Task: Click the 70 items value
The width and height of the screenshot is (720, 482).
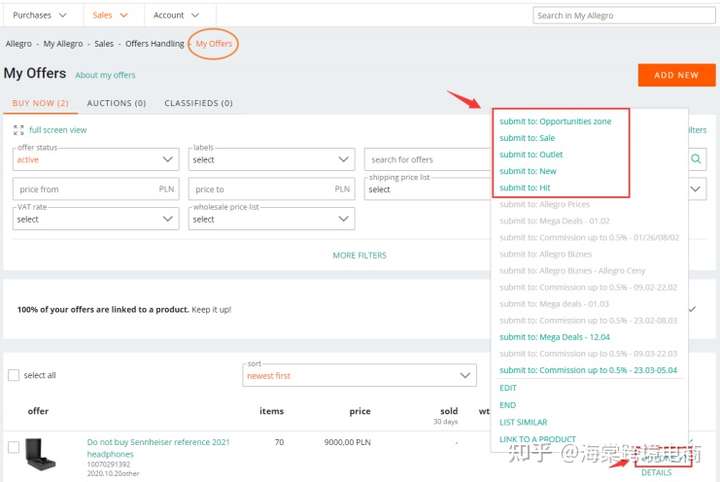Action: (279, 442)
